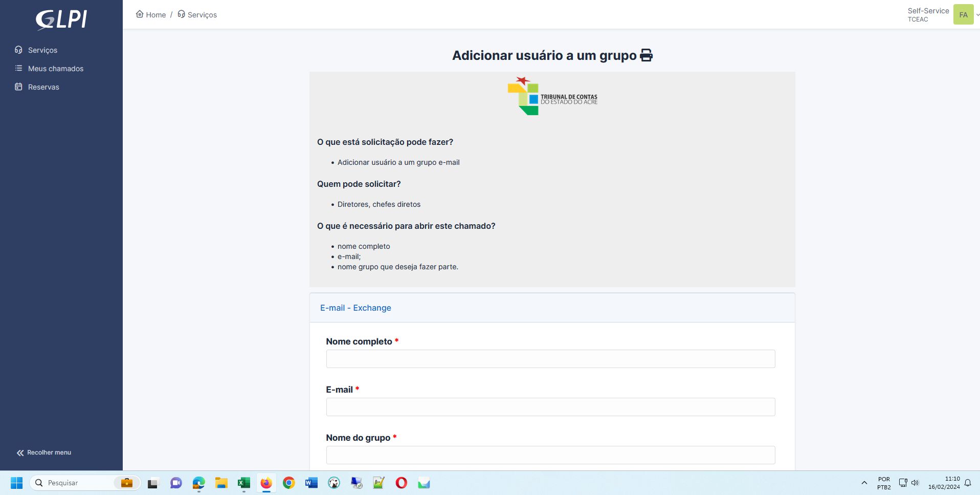The height and width of the screenshot is (495, 980).
Task: Open the notifications bell in tray
Action: [968, 483]
